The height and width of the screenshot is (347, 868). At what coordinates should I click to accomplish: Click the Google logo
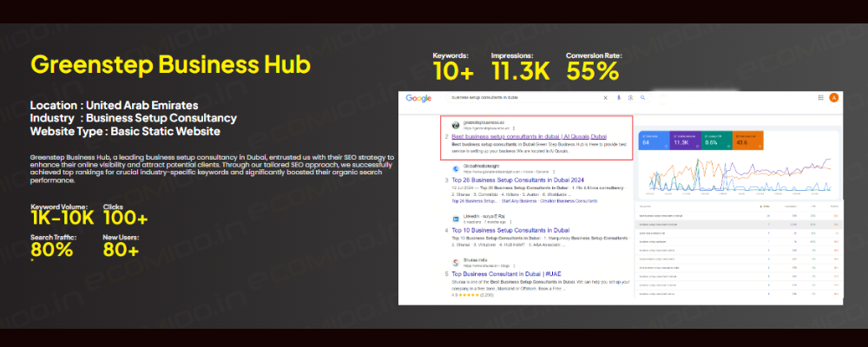coord(418,98)
